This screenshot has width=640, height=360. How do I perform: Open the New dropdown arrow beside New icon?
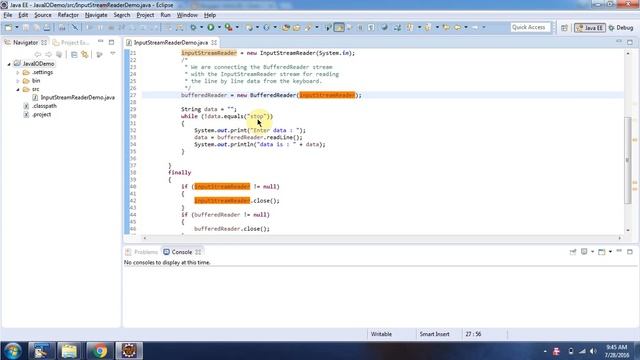click(17, 27)
